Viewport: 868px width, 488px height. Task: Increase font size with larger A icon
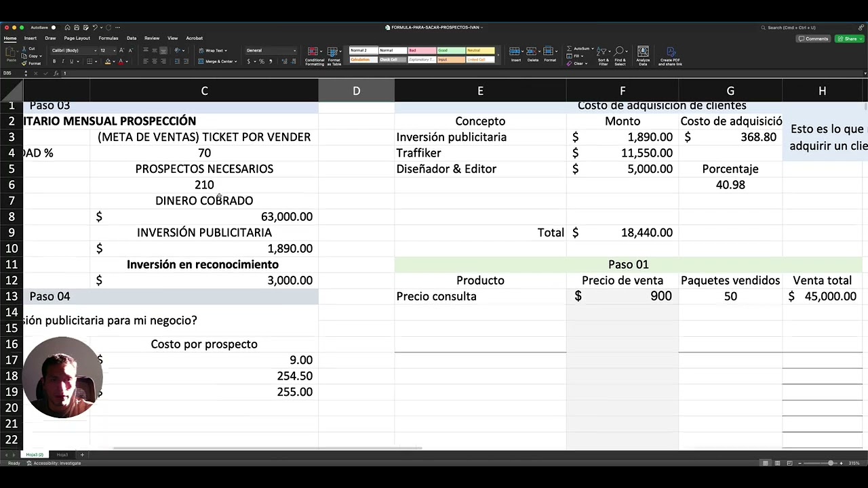(122, 50)
